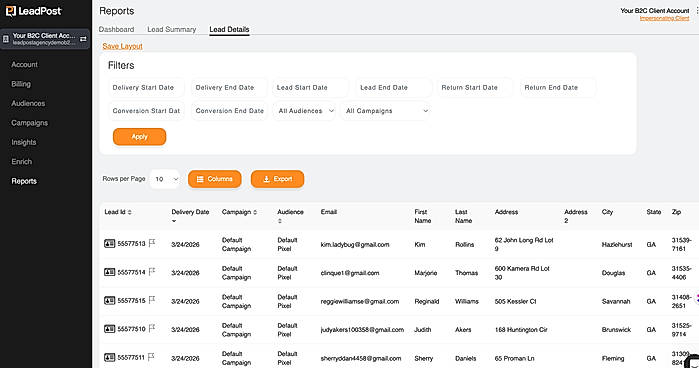Open contact card icon for lead 55577511
699x368 pixels.
(x=110, y=357)
